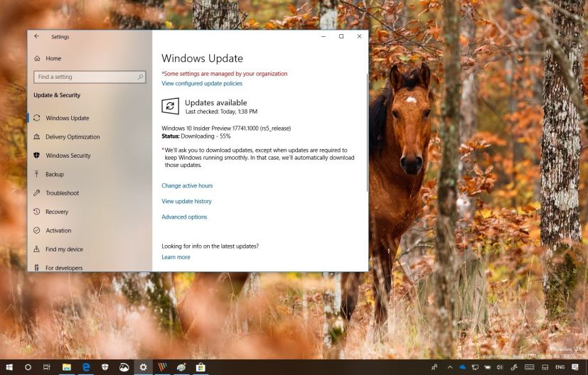
Task: Open Advanced options link
Action: [x=184, y=217]
